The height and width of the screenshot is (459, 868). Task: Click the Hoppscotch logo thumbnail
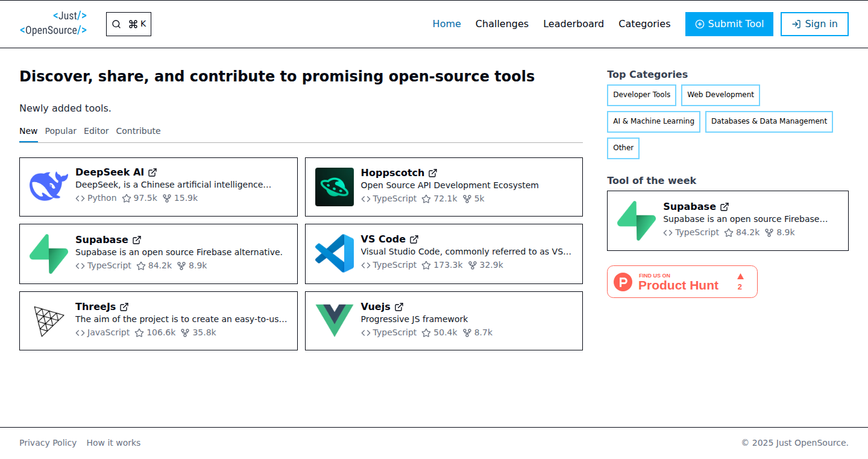(335, 187)
